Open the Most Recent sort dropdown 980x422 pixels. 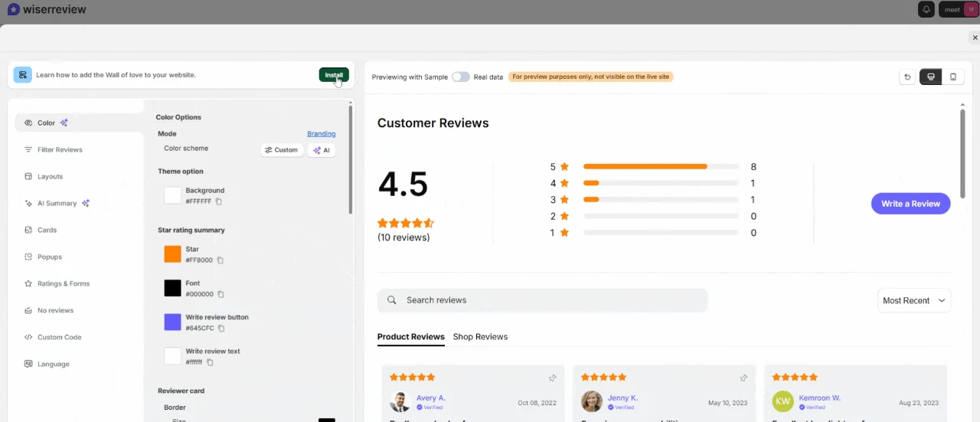[x=914, y=301]
